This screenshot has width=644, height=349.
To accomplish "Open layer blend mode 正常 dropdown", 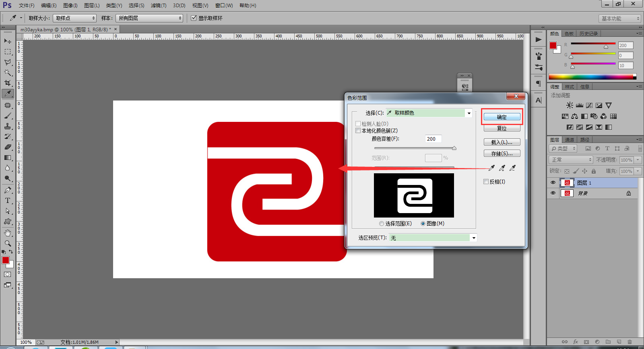I will [571, 160].
